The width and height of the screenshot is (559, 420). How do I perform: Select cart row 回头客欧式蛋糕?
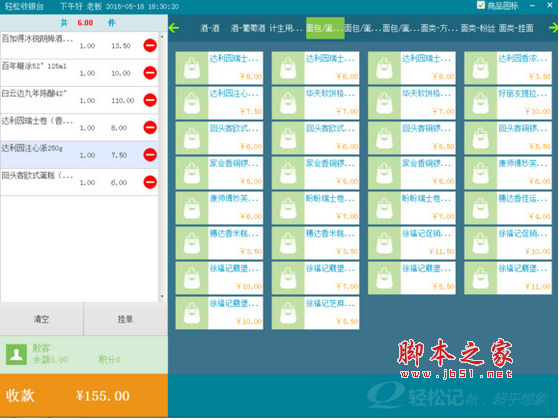click(79, 182)
